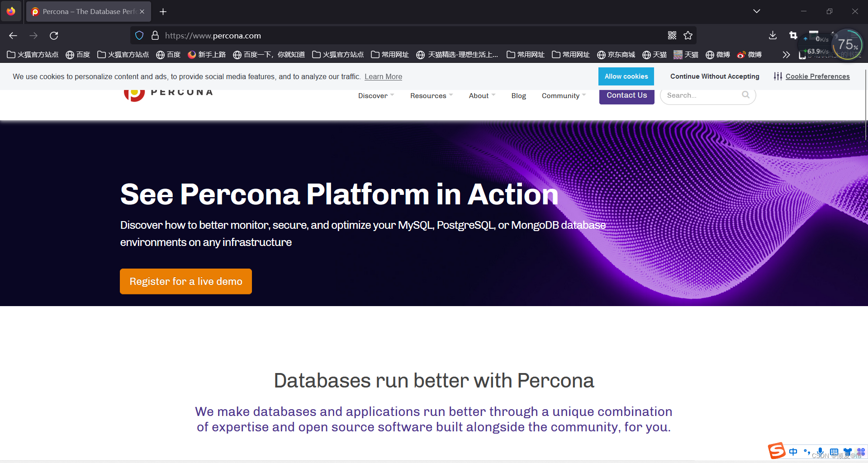Expand the About menu
The height and width of the screenshot is (463, 868).
(x=482, y=95)
